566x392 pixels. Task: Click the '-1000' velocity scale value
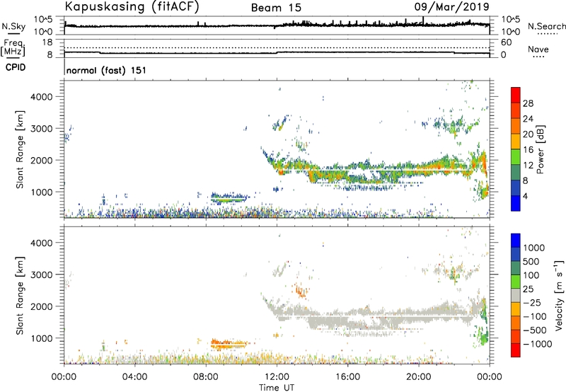pyautogui.click(x=537, y=344)
